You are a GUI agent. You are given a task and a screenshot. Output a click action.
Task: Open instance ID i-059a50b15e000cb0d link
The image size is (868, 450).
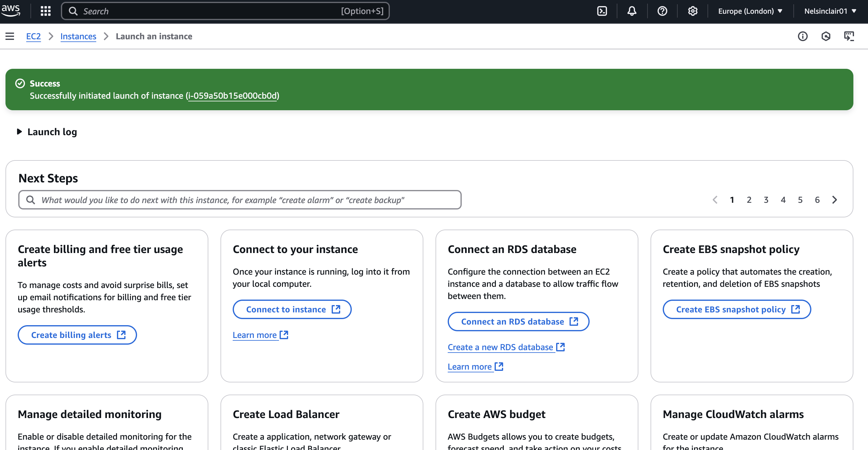click(x=232, y=96)
